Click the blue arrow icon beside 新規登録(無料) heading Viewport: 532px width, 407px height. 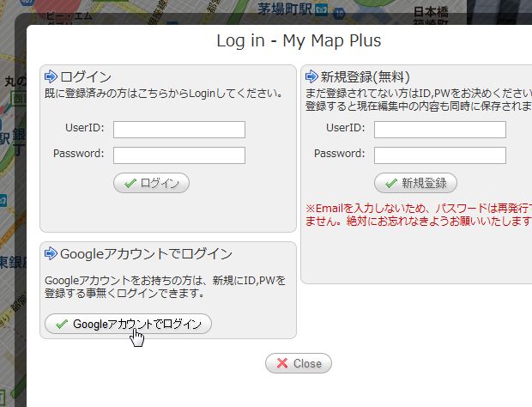[311, 76]
